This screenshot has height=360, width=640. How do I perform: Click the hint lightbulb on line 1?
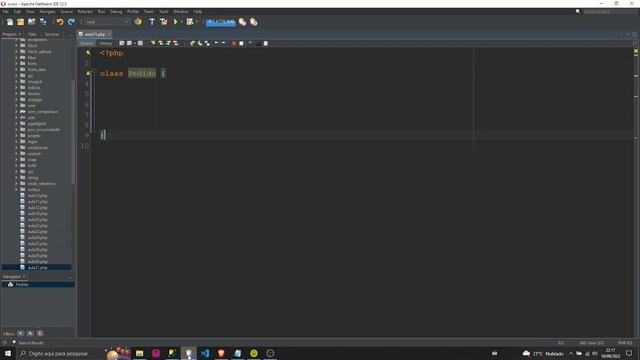click(x=88, y=53)
